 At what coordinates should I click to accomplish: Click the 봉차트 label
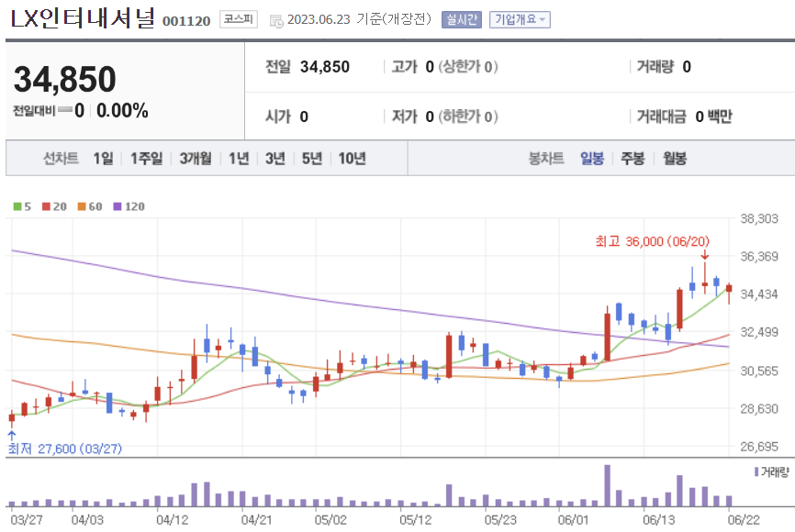point(546,159)
